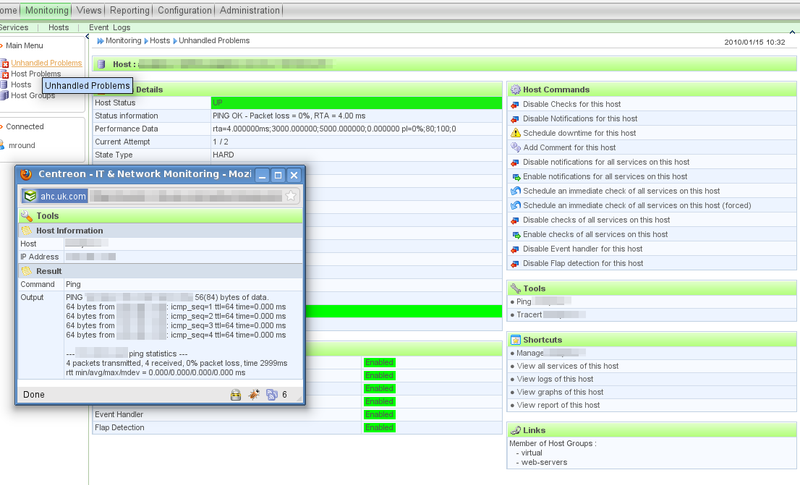Click the Unhandled Problems sidebar link
Screen dimensions: 800x485
46,63
